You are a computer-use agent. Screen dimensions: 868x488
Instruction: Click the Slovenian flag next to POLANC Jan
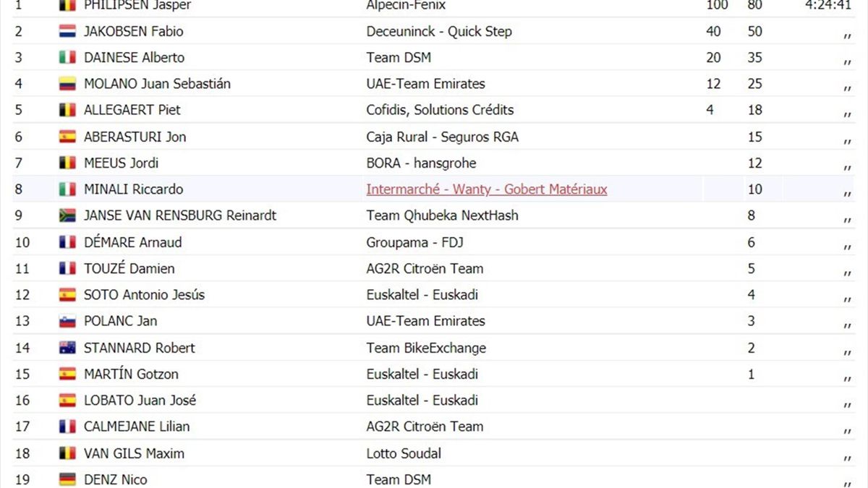[67, 321]
